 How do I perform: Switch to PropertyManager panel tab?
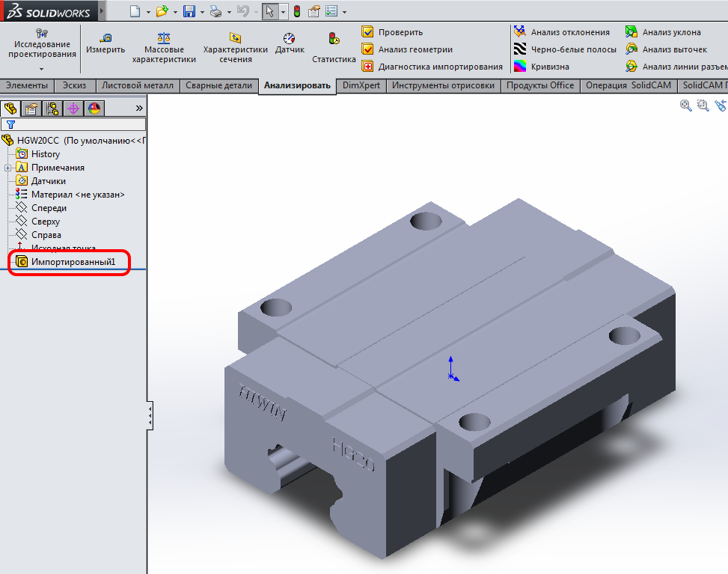coord(31,109)
